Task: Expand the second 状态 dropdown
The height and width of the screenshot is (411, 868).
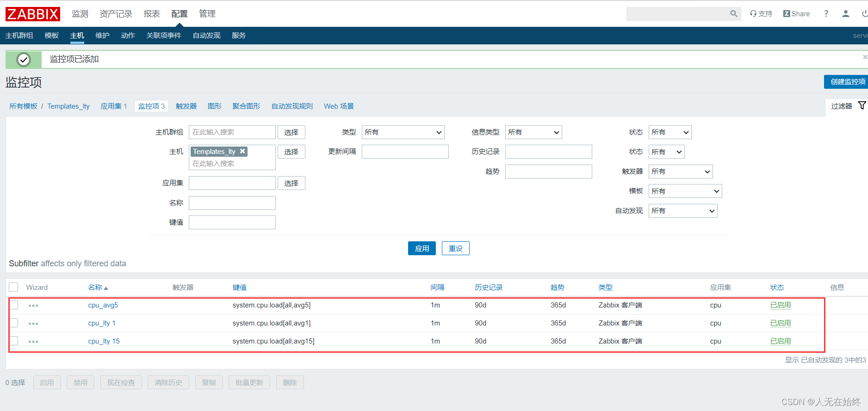Action: click(667, 152)
